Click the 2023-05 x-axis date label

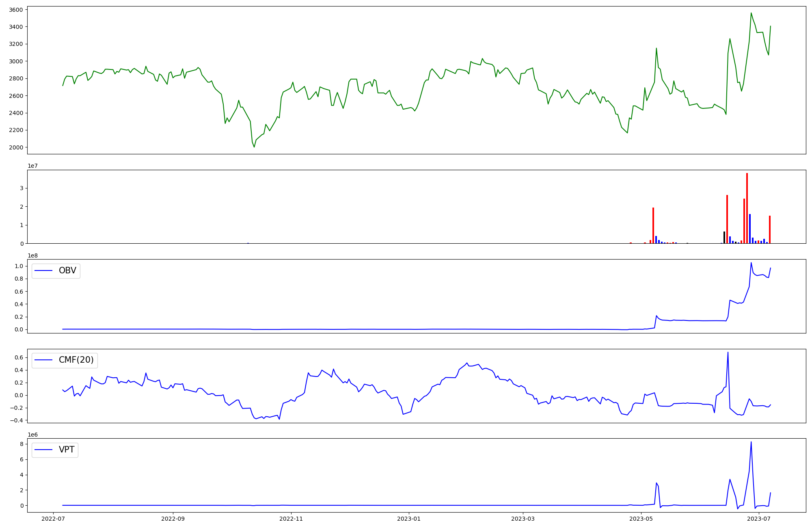641,519
